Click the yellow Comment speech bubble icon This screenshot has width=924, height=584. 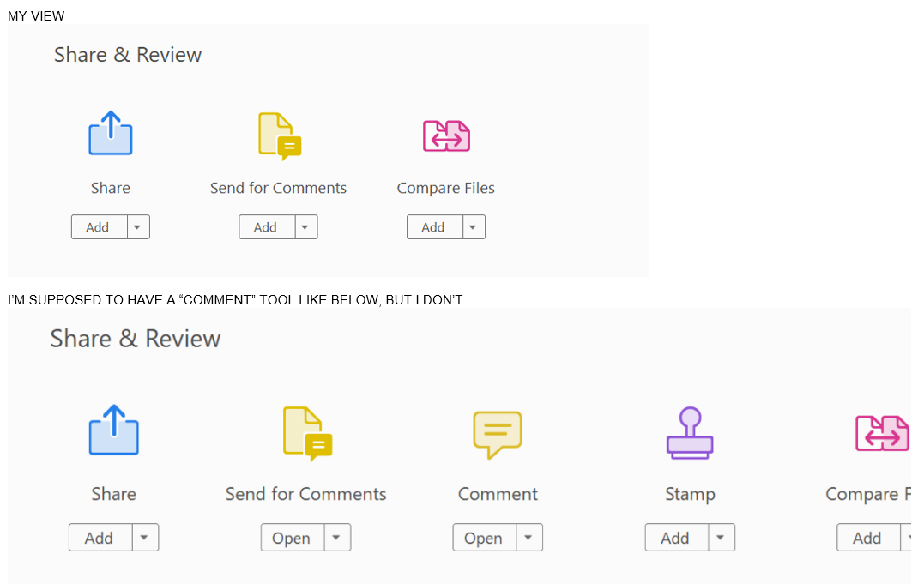point(498,433)
